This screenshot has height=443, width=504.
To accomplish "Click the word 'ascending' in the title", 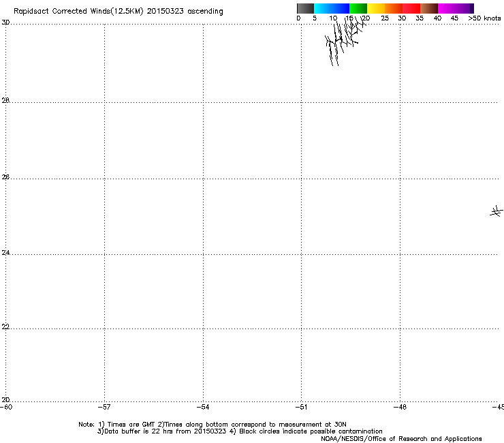I will pos(206,12).
